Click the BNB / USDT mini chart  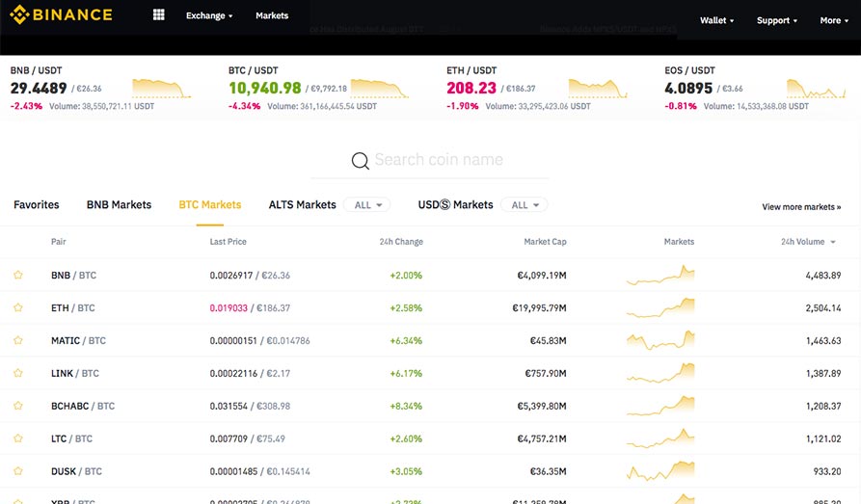pos(161,89)
